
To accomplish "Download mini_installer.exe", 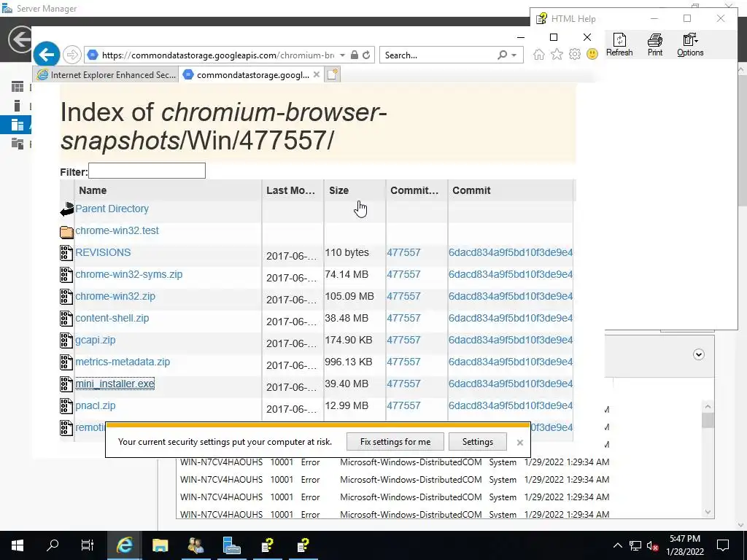I will click(x=115, y=384).
